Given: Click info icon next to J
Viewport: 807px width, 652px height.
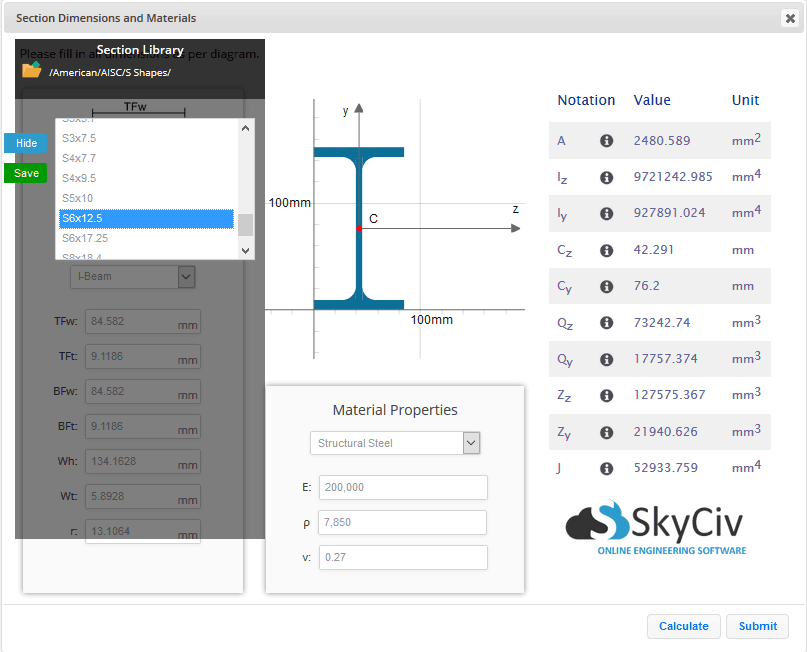Looking at the screenshot, I should (606, 468).
